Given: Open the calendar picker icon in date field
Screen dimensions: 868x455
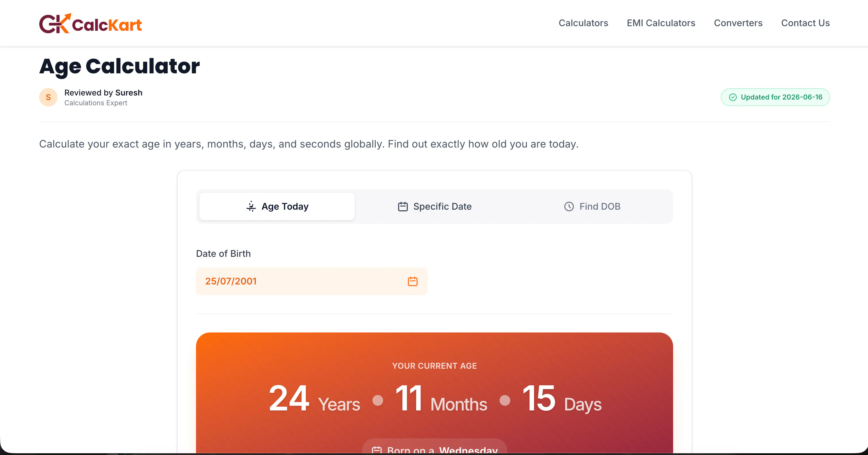Looking at the screenshot, I should pos(412,281).
